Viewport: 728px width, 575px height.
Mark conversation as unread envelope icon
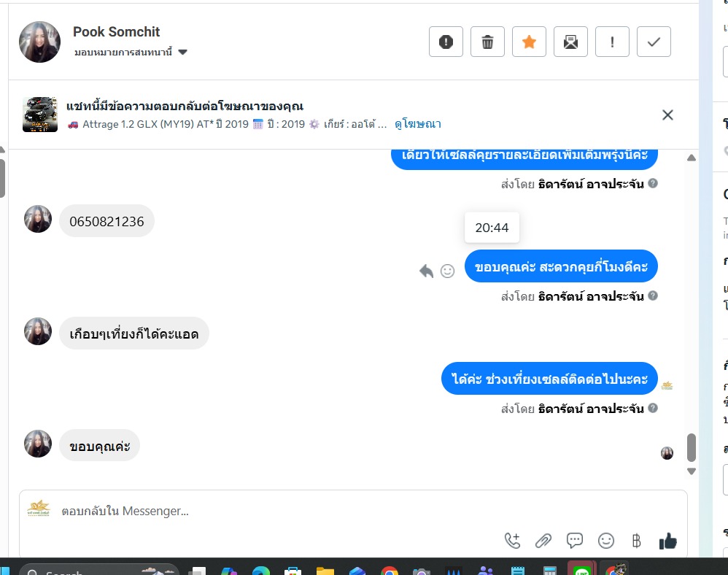pyautogui.click(x=570, y=42)
